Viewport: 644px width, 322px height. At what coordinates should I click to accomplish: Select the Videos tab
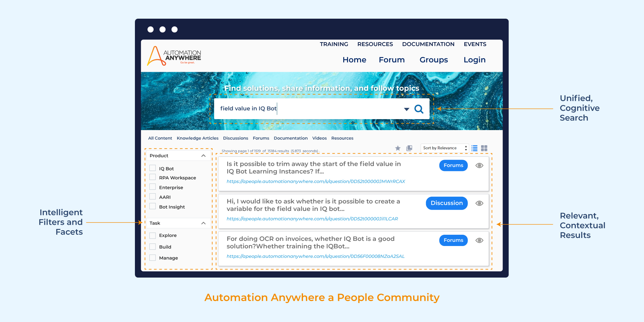(x=319, y=138)
